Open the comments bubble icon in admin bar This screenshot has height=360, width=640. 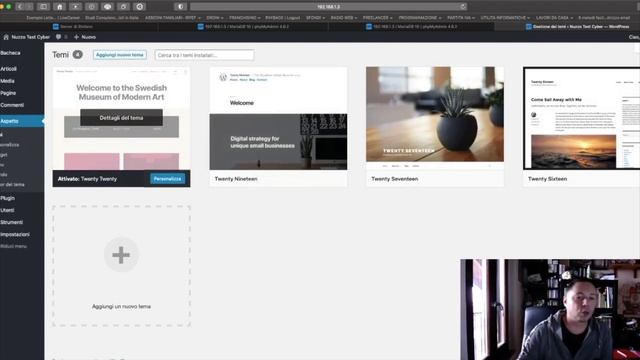pos(58,37)
